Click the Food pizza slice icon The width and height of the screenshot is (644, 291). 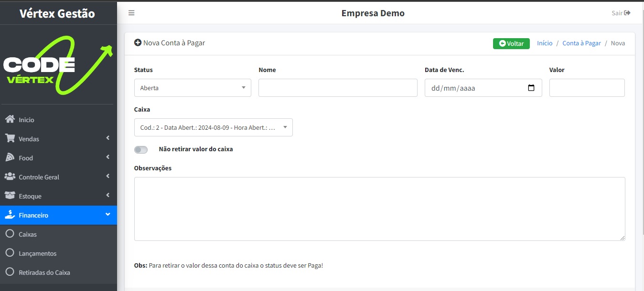click(10, 157)
